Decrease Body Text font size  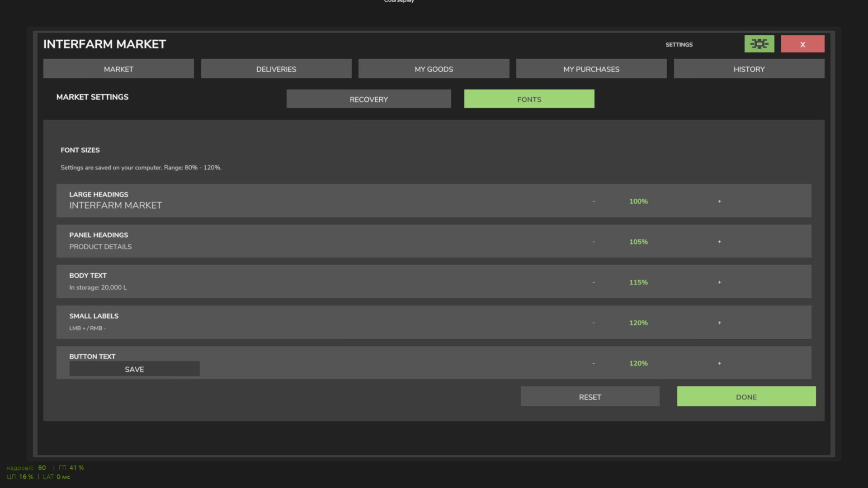click(594, 282)
